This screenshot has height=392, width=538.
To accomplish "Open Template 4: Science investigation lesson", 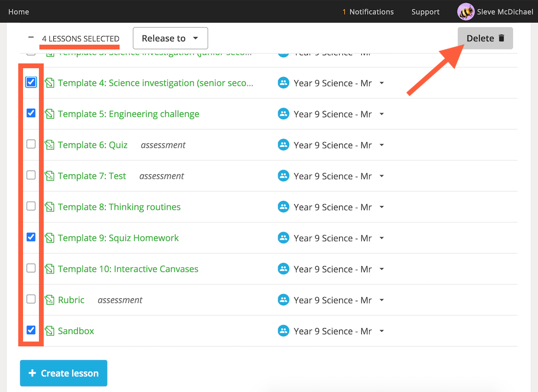I will click(x=156, y=83).
